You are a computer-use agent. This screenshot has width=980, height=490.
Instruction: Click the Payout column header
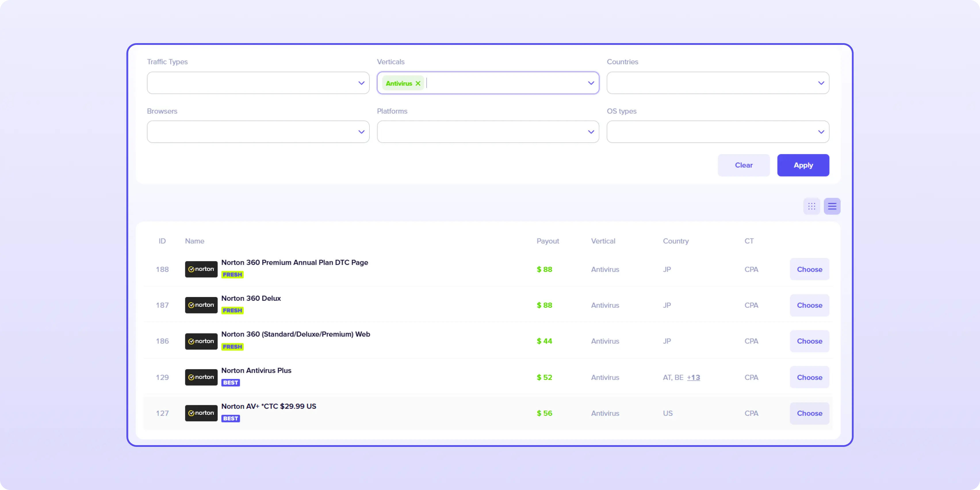tap(548, 241)
